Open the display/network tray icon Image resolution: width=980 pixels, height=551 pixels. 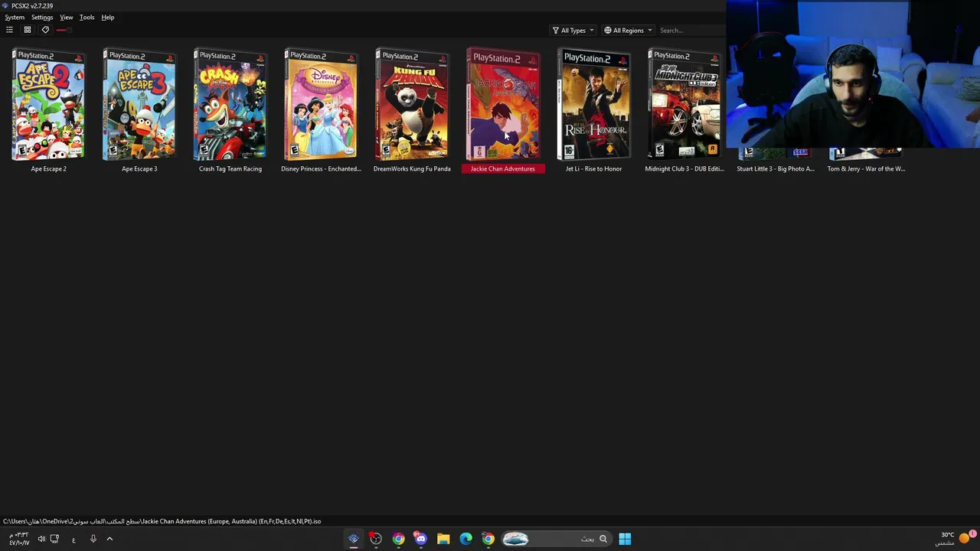54,539
